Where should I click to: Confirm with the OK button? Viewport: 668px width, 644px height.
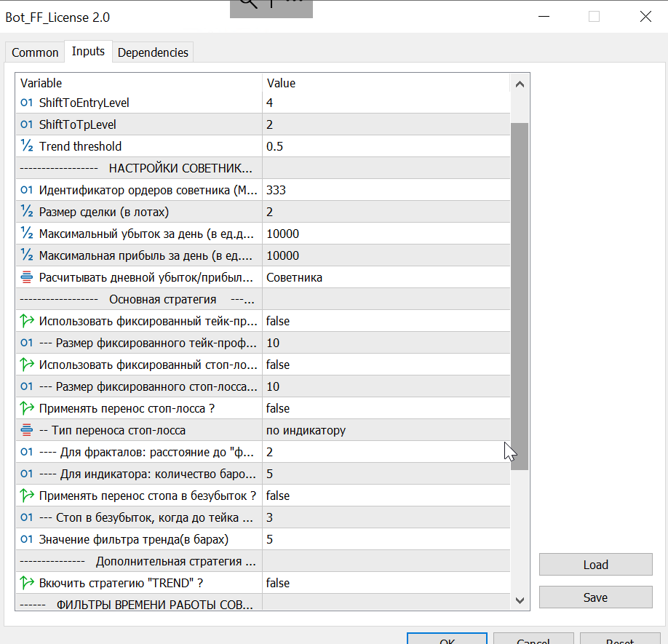tap(447, 639)
